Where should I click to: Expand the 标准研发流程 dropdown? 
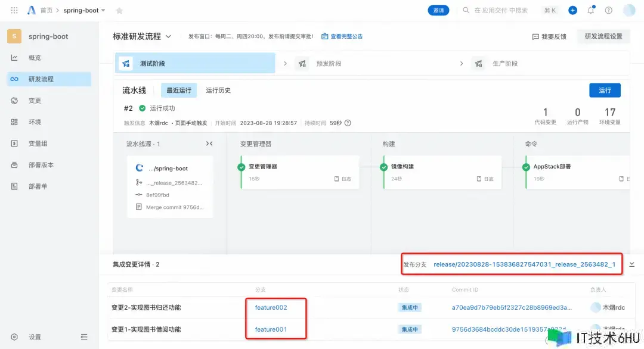tap(168, 36)
